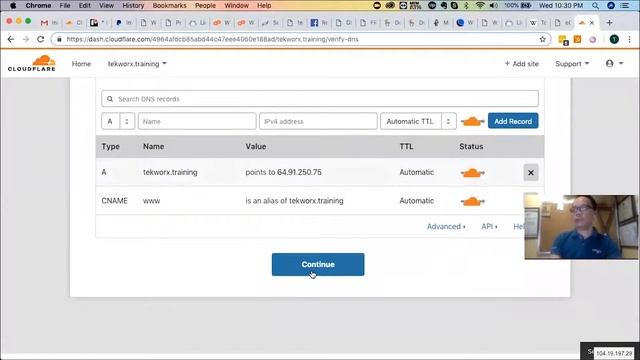Switch to the PayPal tab
The image size is (640, 360).
click(x=124, y=23)
